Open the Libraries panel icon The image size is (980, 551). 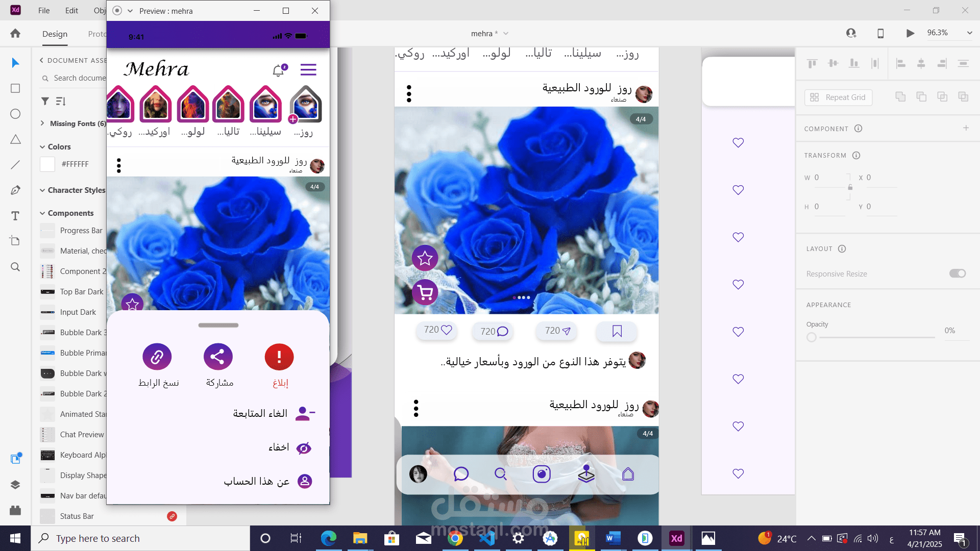[15, 459]
